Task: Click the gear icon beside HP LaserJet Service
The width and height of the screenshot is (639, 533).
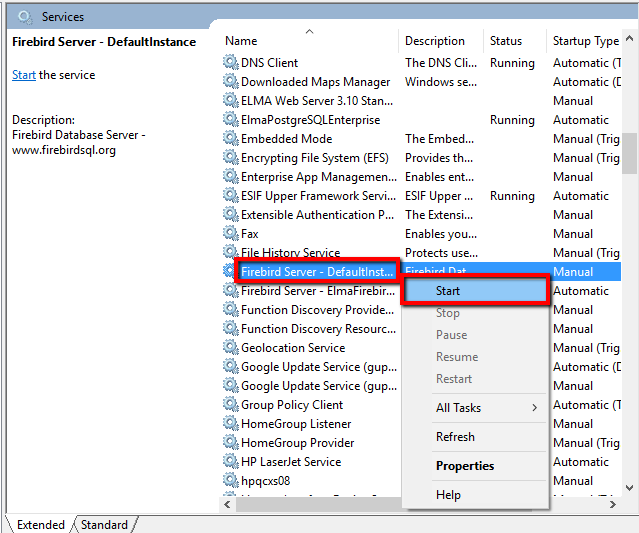Action: coord(231,462)
